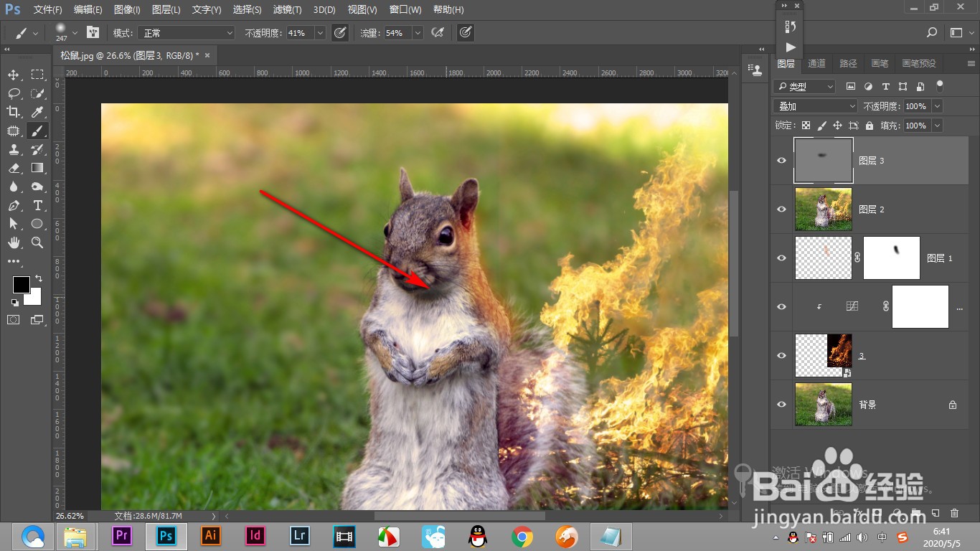The width and height of the screenshot is (980, 551).
Task: Hide the smart object layer 3
Action: 782,356
